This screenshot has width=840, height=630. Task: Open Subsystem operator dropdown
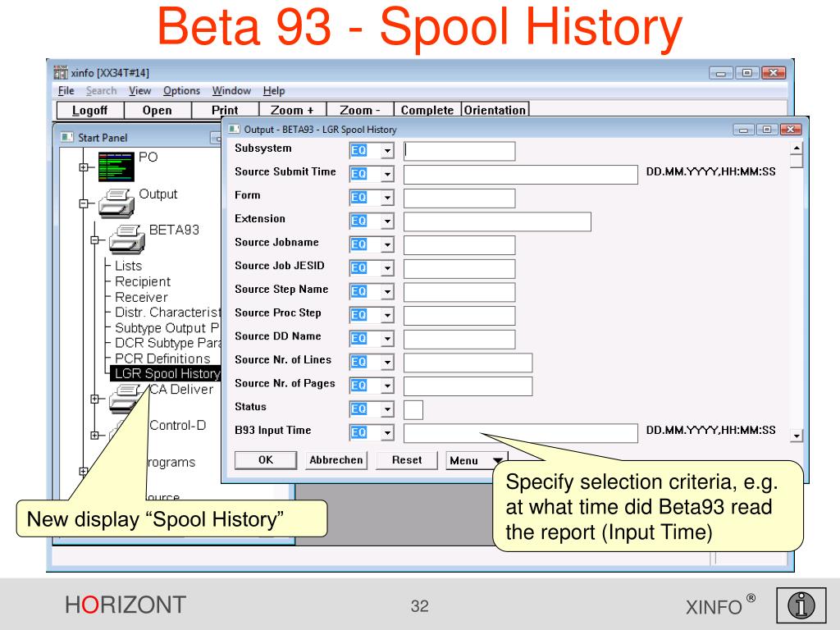coord(387,151)
